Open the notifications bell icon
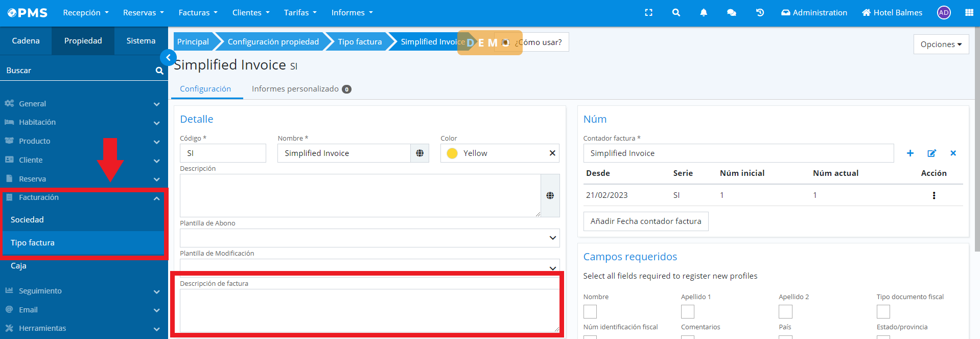980x339 pixels. point(704,13)
